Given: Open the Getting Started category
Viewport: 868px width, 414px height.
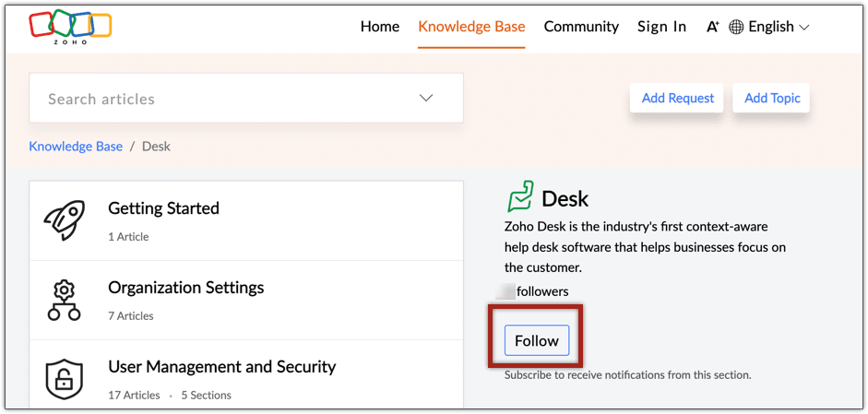Looking at the screenshot, I should point(246,221).
